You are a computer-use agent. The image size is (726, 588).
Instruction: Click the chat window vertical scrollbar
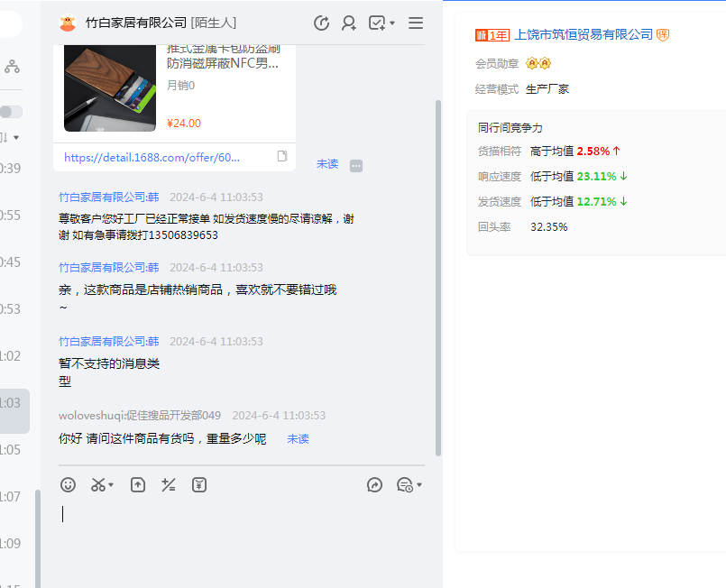438,278
